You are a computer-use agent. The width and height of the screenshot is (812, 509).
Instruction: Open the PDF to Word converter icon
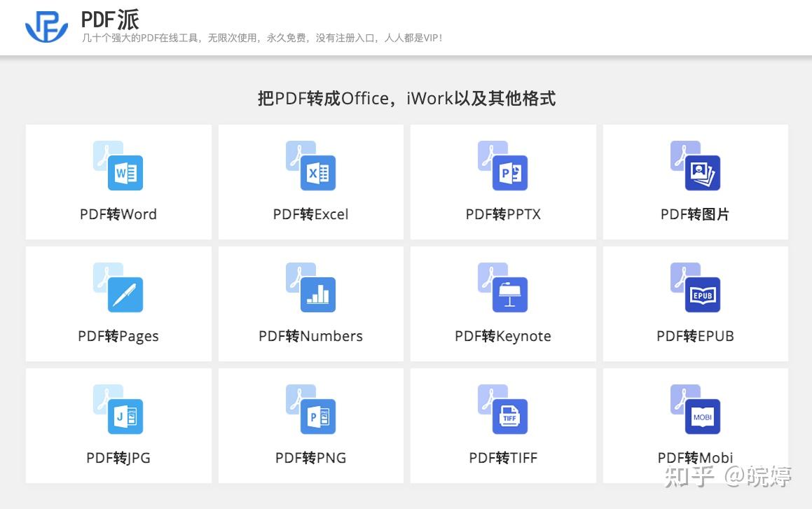pyautogui.click(x=118, y=165)
